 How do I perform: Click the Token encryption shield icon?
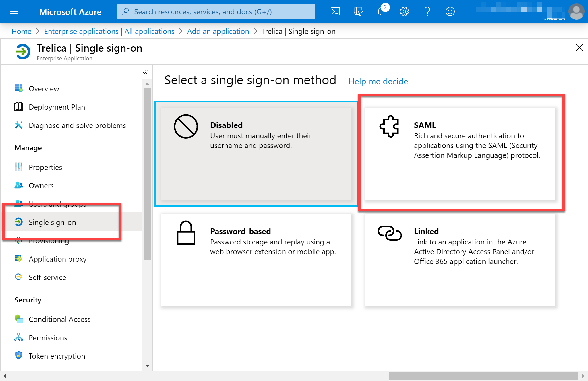coord(19,355)
